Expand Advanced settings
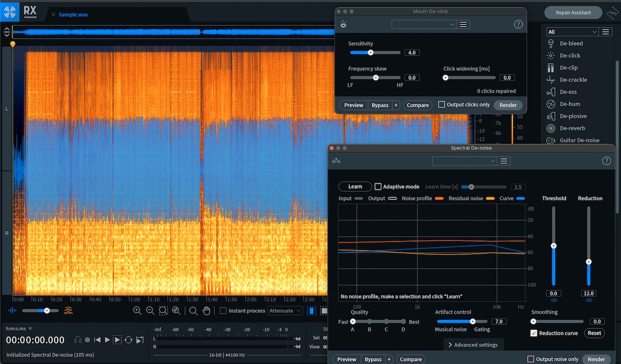Image resolution: width=621 pixels, height=364 pixels. (x=473, y=345)
